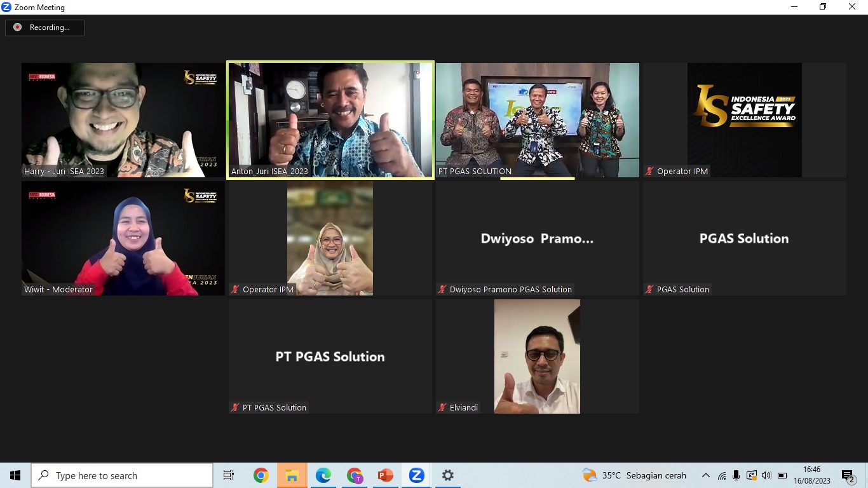Click the red recording dot icon

click(x=17, y=27)
